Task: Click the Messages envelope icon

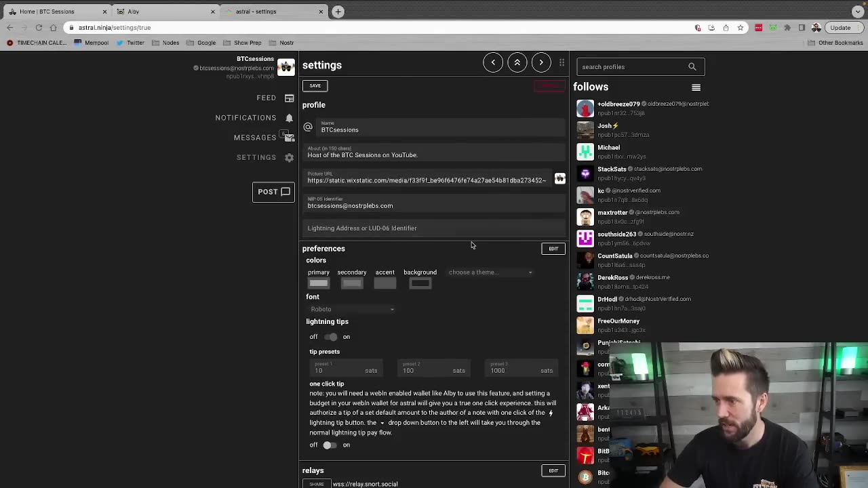Action: pyautogui.click(x=290, y=138)
